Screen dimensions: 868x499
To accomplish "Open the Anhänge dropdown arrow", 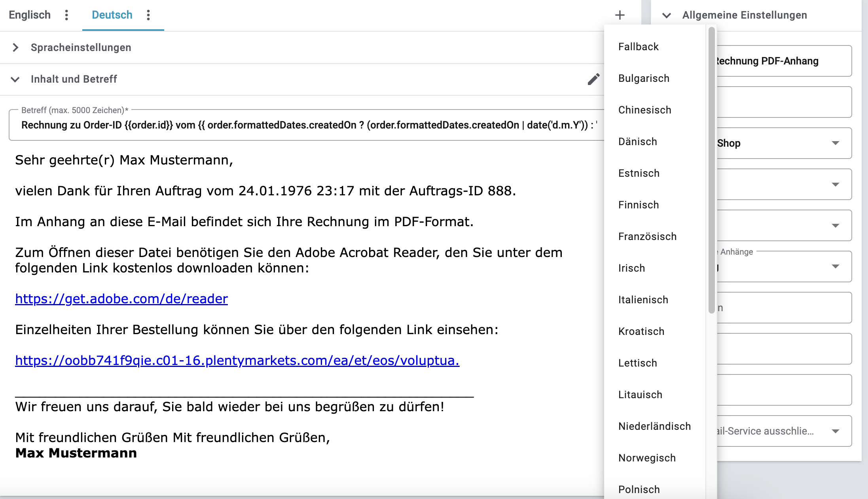I will click(835, 267).
